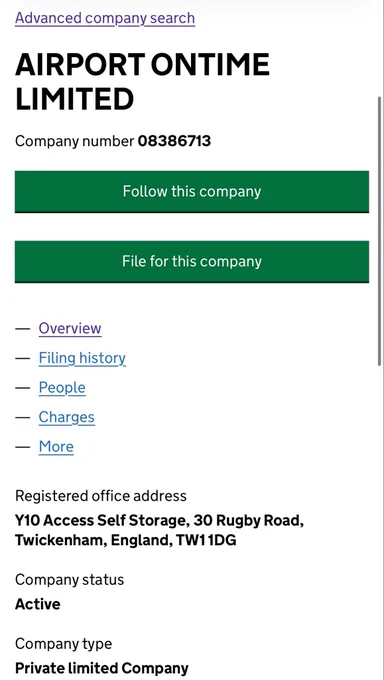Open the Advanced company search link
This screenshot has width=384, height=680.
point(105,18)
